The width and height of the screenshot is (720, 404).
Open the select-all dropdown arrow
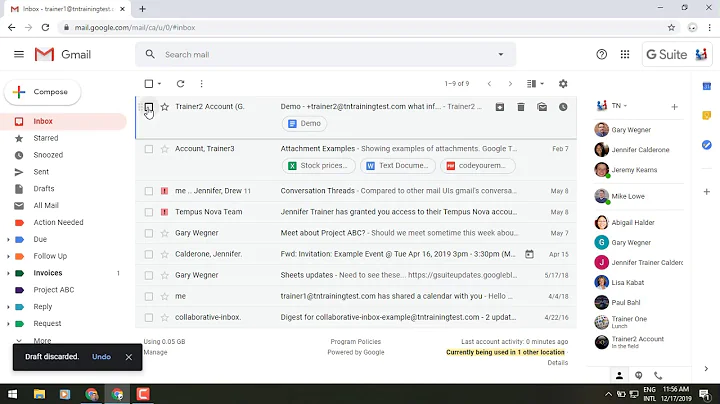[159, 84]
